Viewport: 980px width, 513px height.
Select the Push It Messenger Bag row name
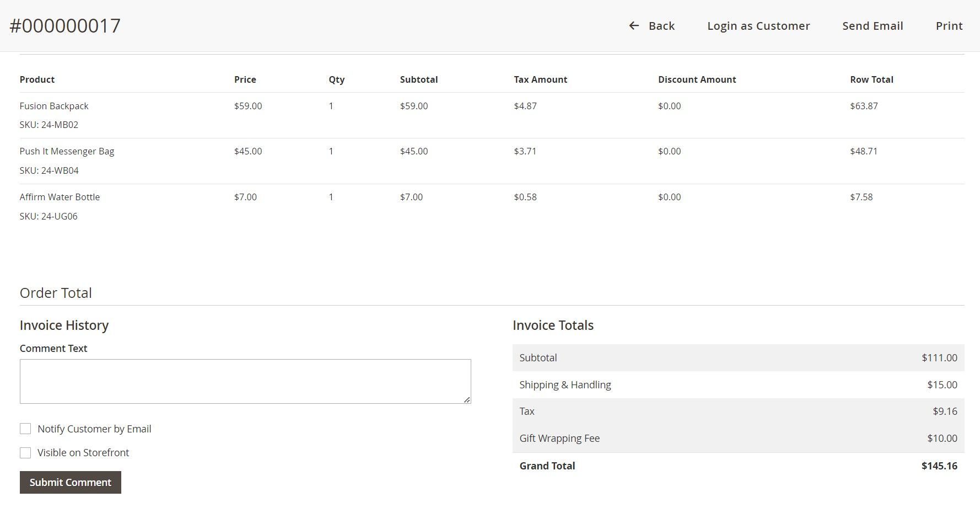click(x=67, y=151)
